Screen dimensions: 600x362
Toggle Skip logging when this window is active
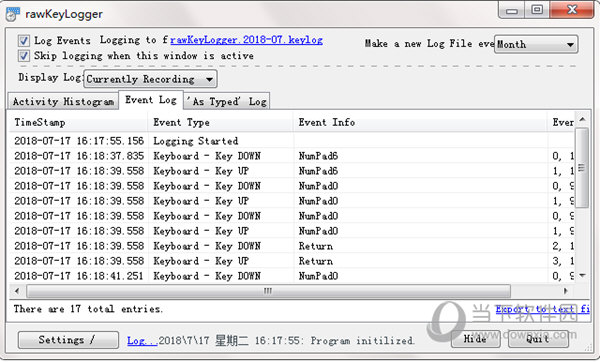[24, 56]
